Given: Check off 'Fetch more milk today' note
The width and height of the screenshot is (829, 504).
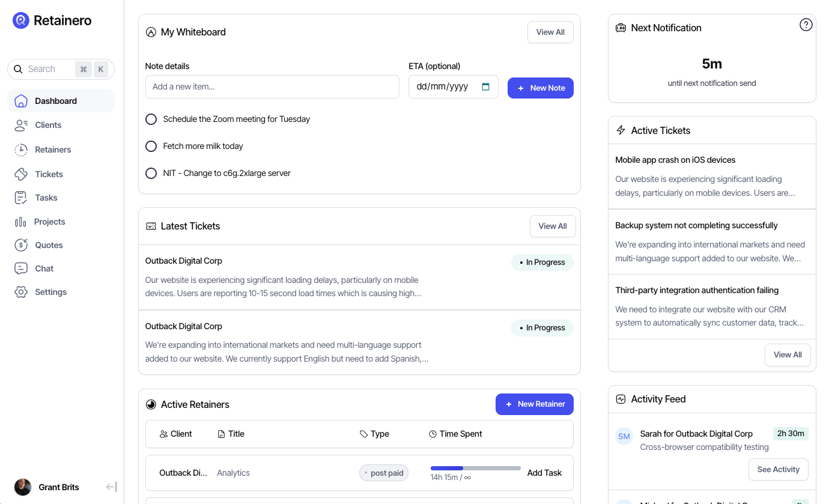Looking at the screenshot, I should pos(151,146).
